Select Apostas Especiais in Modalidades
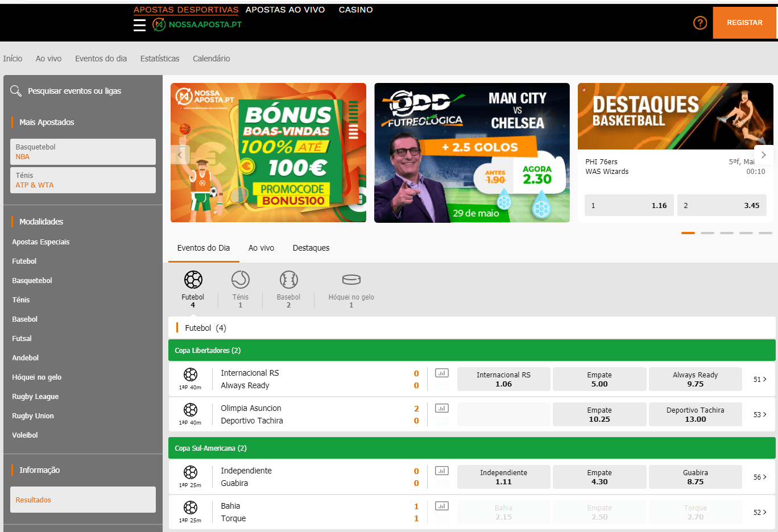The height and width of the screenshot is (532, 778). coord(41,242)
